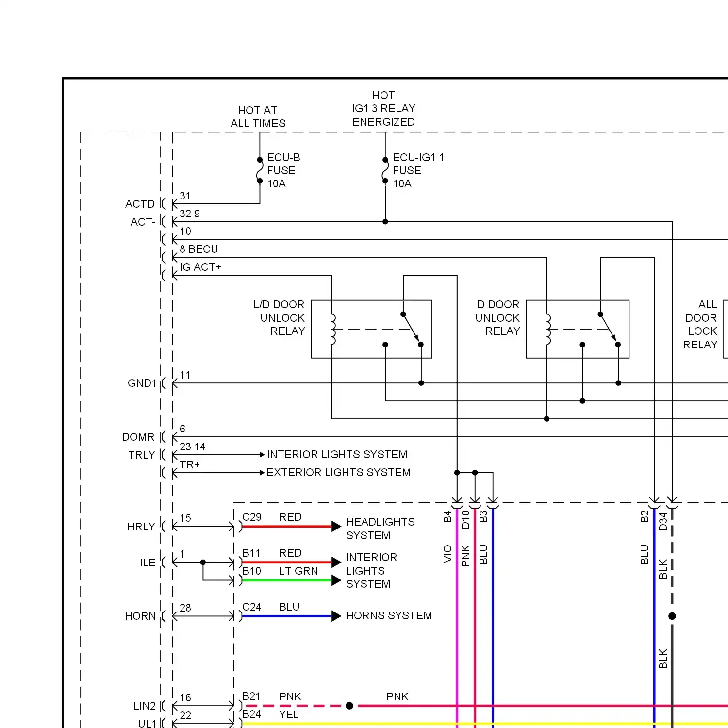Click the LIN2 terminal label
The height and width of the screenshot is (728, 728).
145,706
